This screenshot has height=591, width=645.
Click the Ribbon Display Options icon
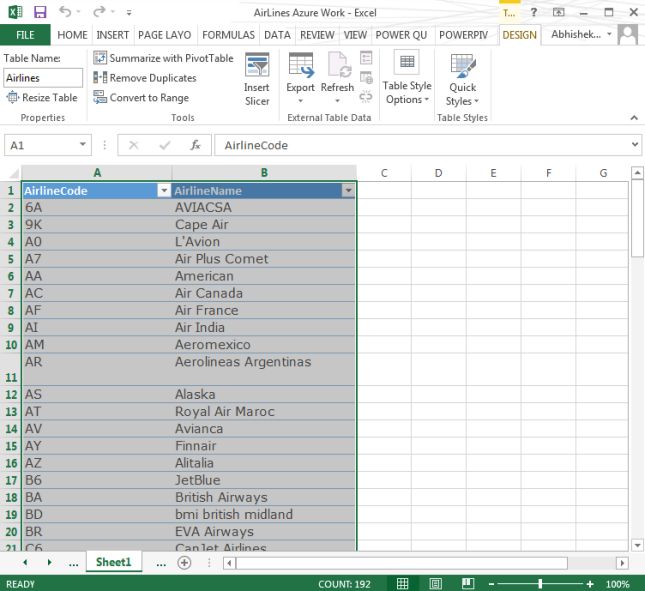pyautogui.click(x=558, y=12)
